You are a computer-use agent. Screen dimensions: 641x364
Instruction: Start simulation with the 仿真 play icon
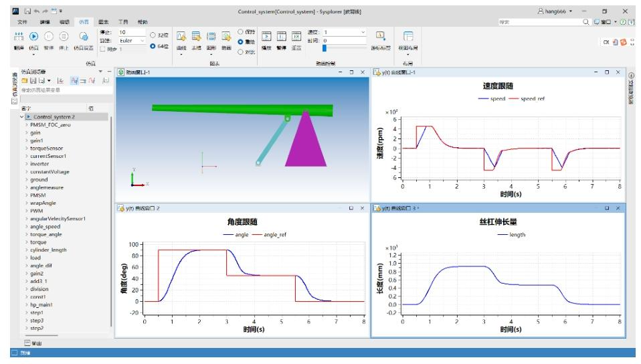pos(34,37)
